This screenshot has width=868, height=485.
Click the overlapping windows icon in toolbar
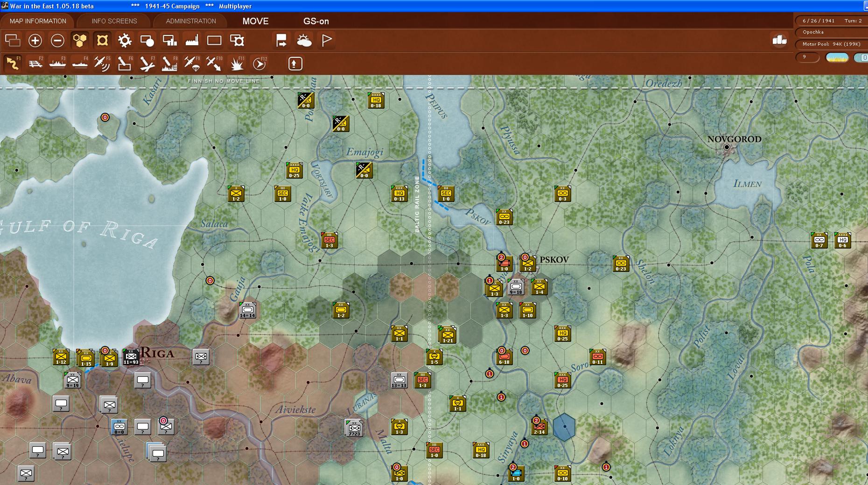(x=13, y=41)
